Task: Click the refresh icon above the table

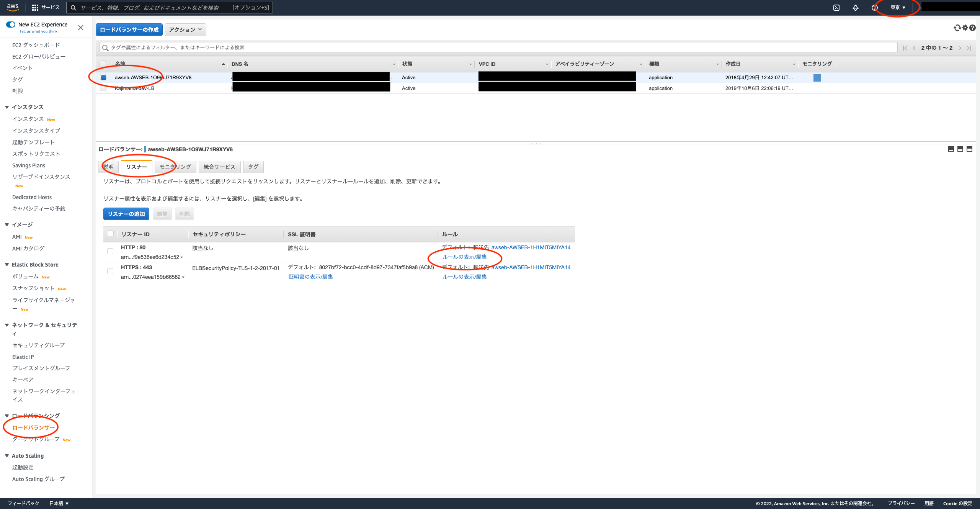Action: coord(957,28)
